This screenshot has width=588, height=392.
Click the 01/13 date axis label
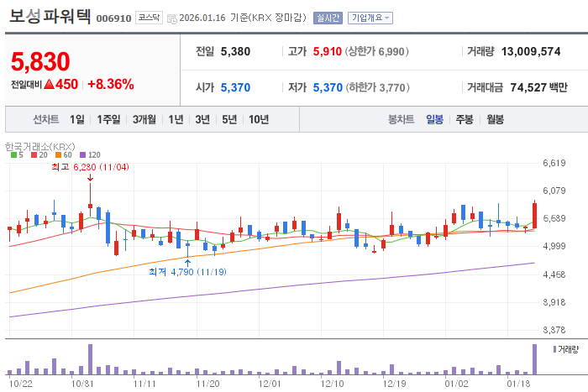[x=518, y=384]
